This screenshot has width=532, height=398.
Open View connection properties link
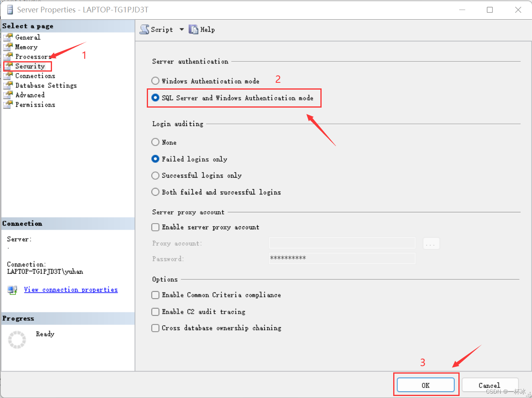(71, 290)
